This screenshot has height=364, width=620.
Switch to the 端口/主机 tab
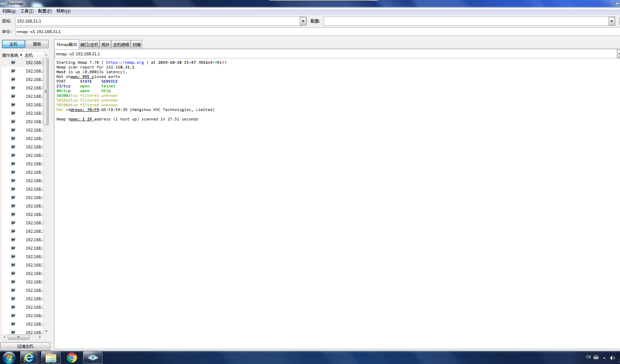[x=89, y=45]
